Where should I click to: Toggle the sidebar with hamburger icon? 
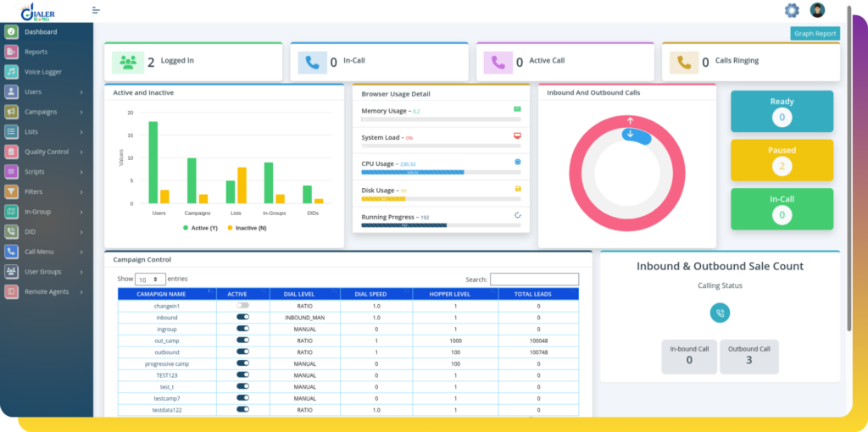pyautogui.click(x=96, y=10)
